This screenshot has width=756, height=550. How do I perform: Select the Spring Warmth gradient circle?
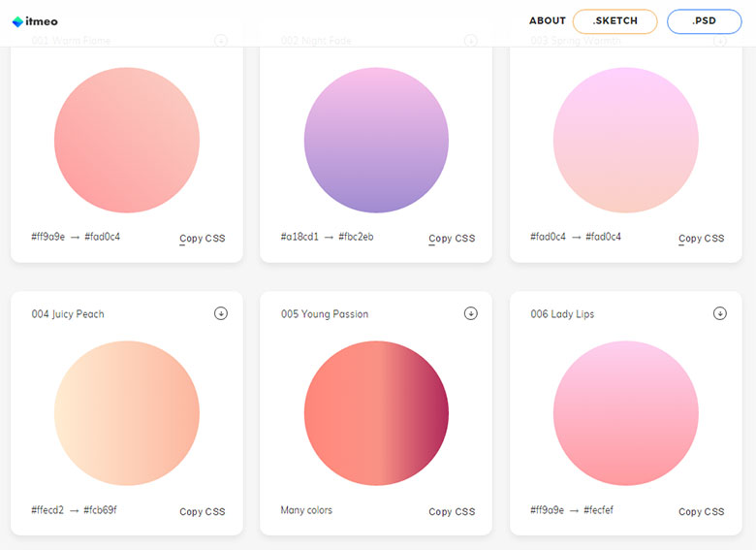pyautogui.click(x=626, y=140)
